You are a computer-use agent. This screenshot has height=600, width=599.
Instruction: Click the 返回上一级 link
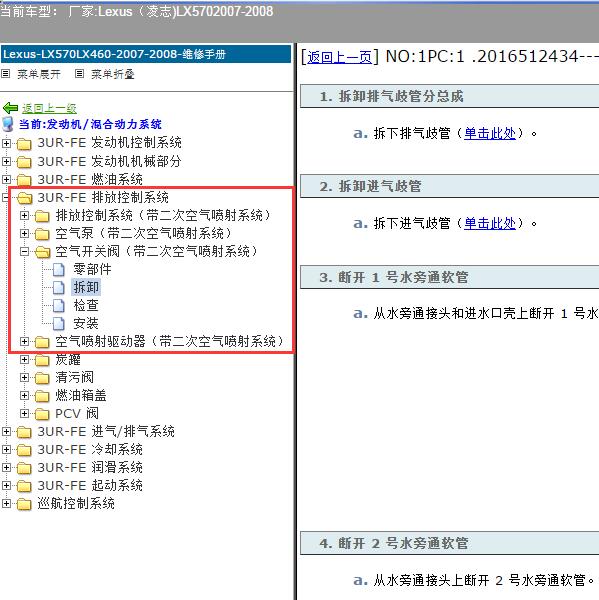pyautogui.click(x=49, y=109)
